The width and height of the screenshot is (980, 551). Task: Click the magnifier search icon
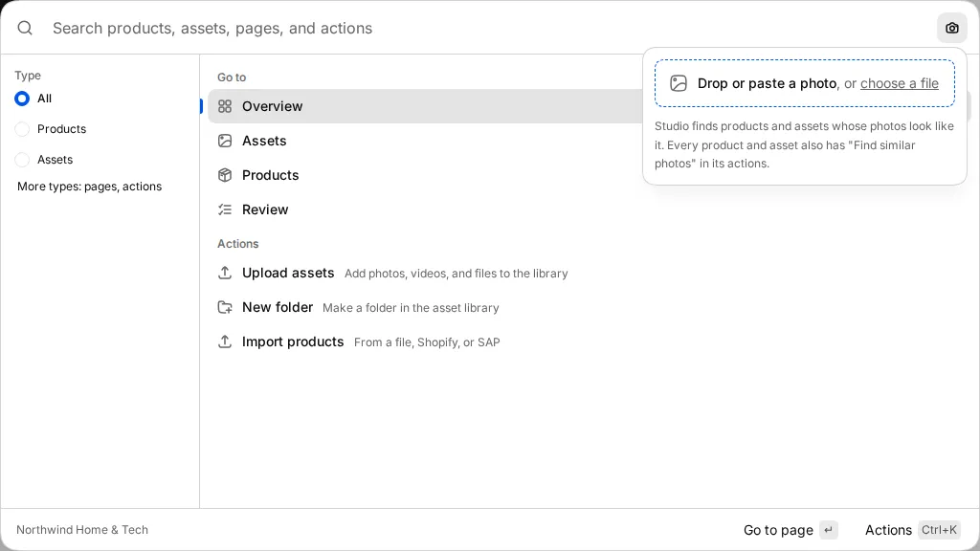pyautogui.click(x=25, y=28)
